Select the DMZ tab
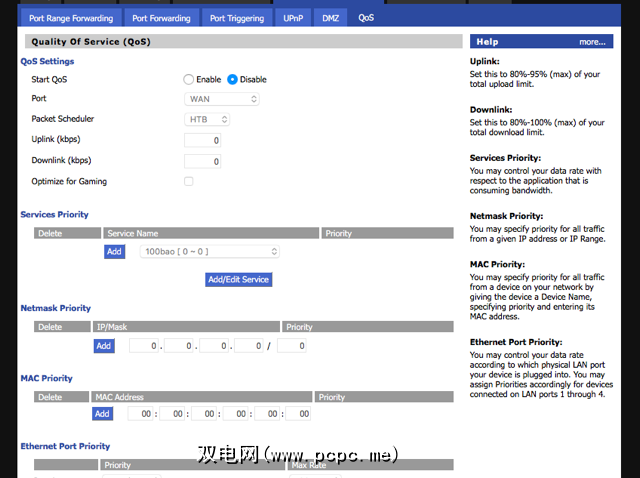The width and height of the screenshot is (640, 478). click(x=331, y=18)
